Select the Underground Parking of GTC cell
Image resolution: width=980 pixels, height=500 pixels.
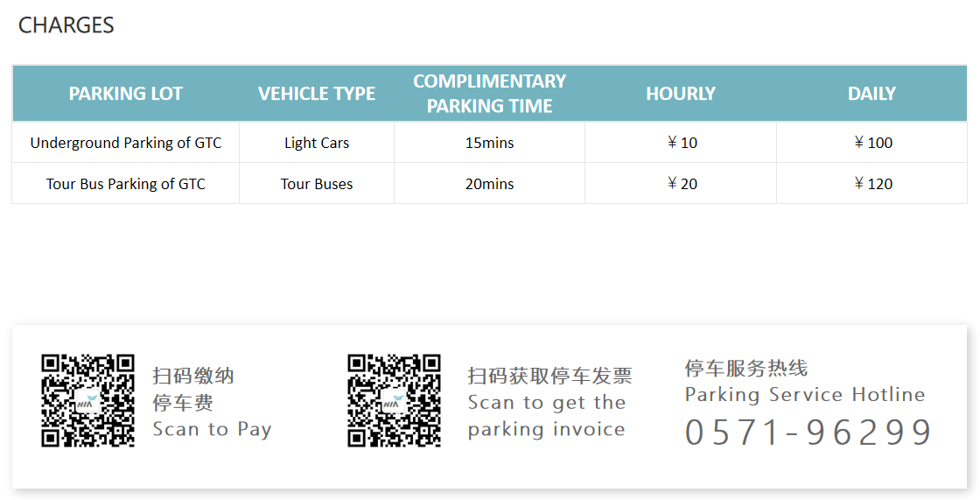[x=126, y=143]
